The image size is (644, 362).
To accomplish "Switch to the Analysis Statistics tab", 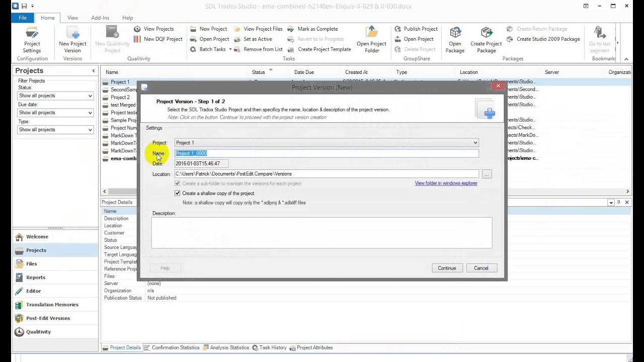I will (x=225, y=347).
